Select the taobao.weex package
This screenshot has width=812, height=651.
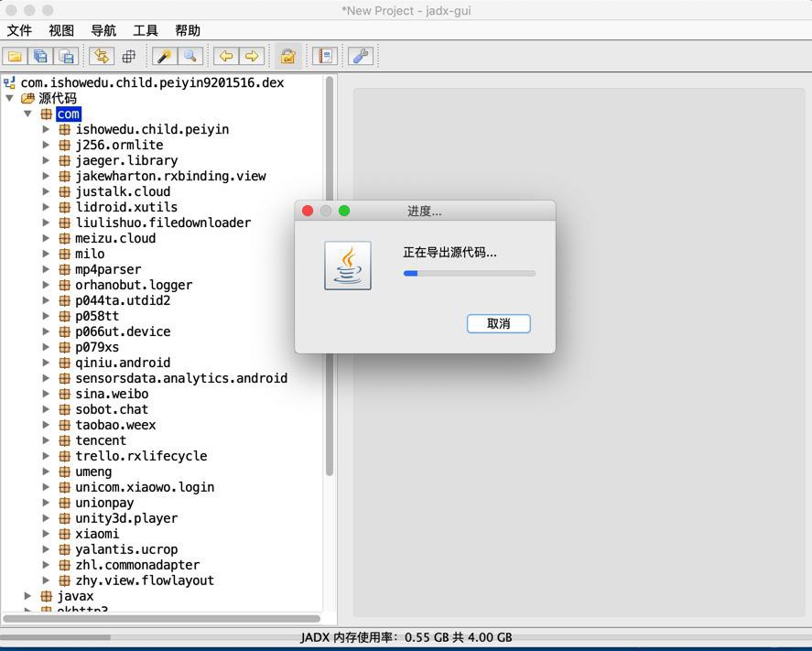pyautogui.click(x=115, y=425)
